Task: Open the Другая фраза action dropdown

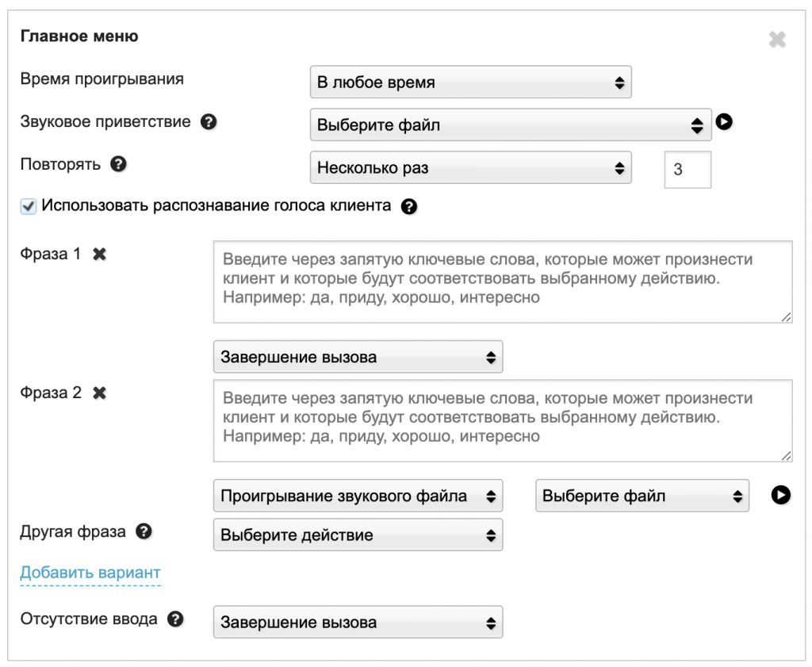Action: click(358, 535)
